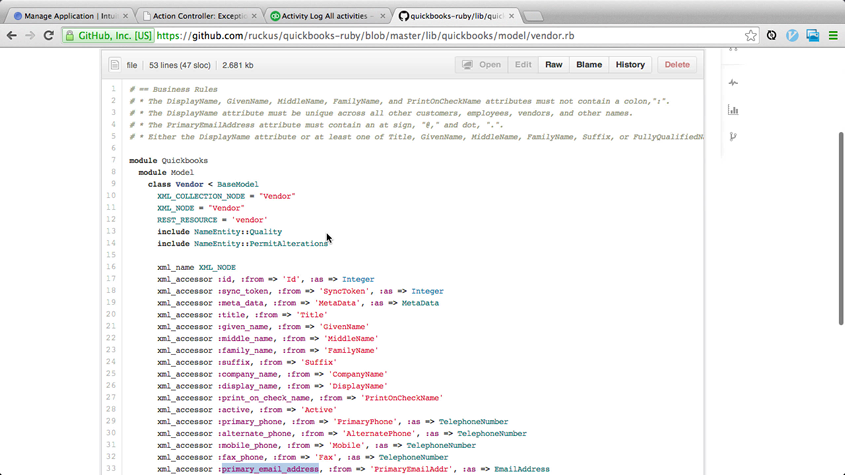Screen dimensions: 845x475
Task: Click the Edit button for vendor.rb
Action: click(523, 65)
